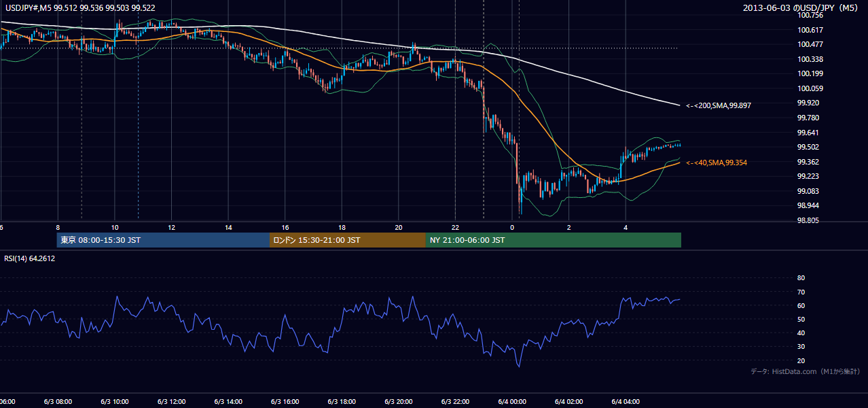
Task: Click RSI scale value 60
Action: [x=801, y=305]
